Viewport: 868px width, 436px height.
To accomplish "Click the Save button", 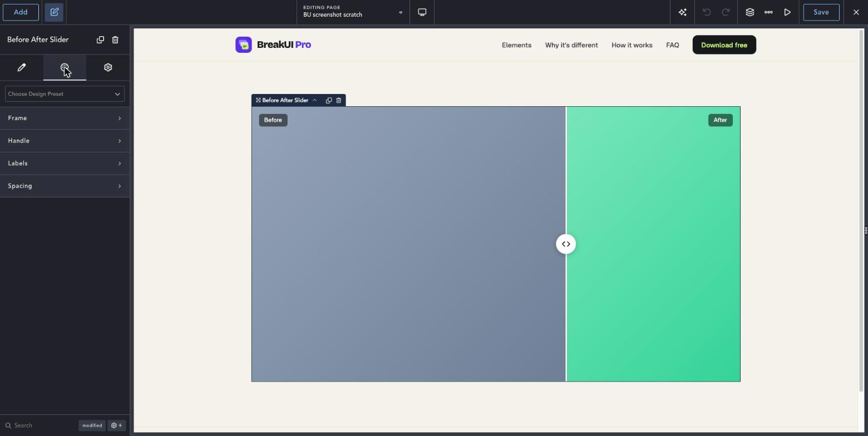I will pyautogui.click(x=821, y=12).
